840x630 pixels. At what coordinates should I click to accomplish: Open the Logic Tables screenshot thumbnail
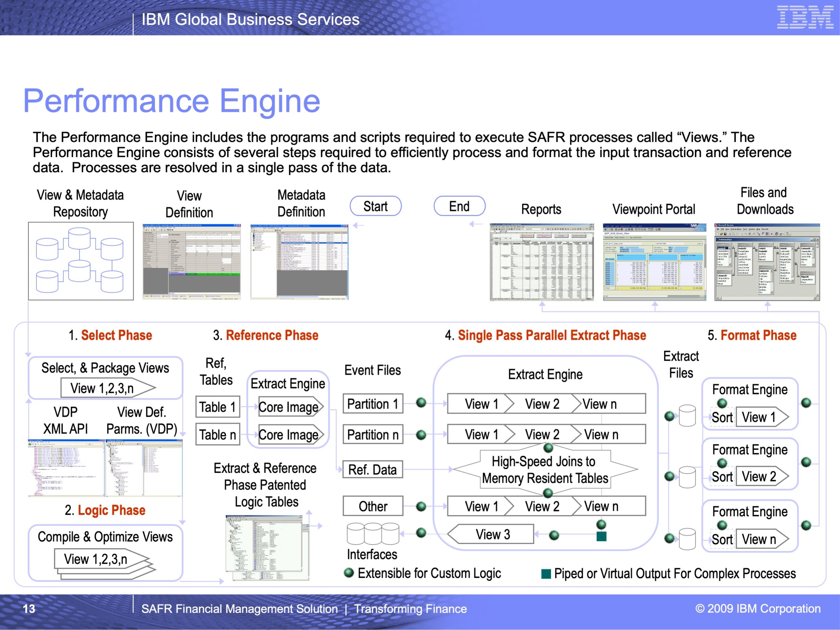point(267,548)
